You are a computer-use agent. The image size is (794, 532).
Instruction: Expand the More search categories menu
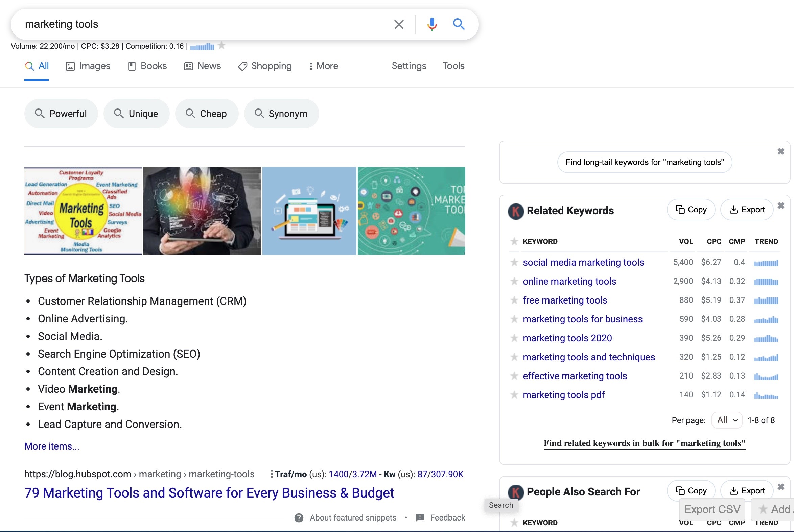click(324, 66)
